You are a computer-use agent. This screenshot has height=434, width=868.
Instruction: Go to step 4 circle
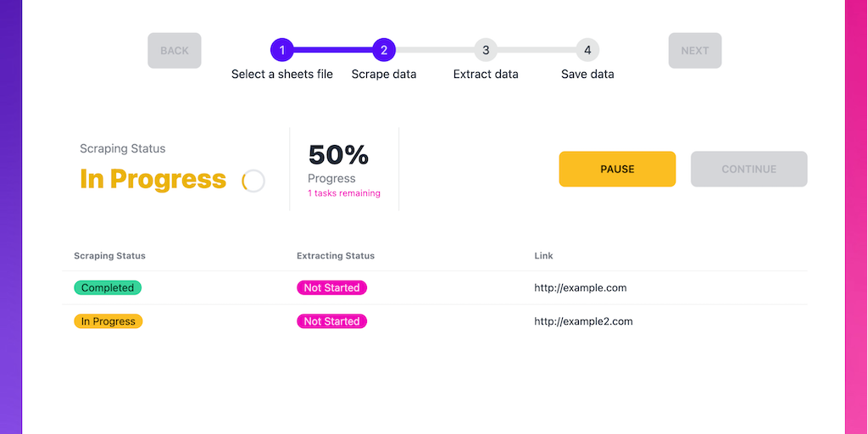coord(587,50)
